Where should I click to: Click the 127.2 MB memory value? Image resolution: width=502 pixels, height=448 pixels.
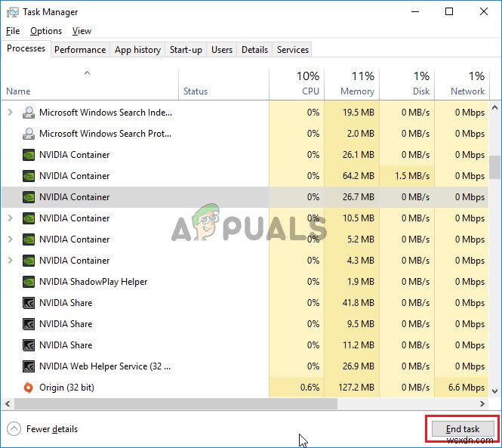[356, 388]
